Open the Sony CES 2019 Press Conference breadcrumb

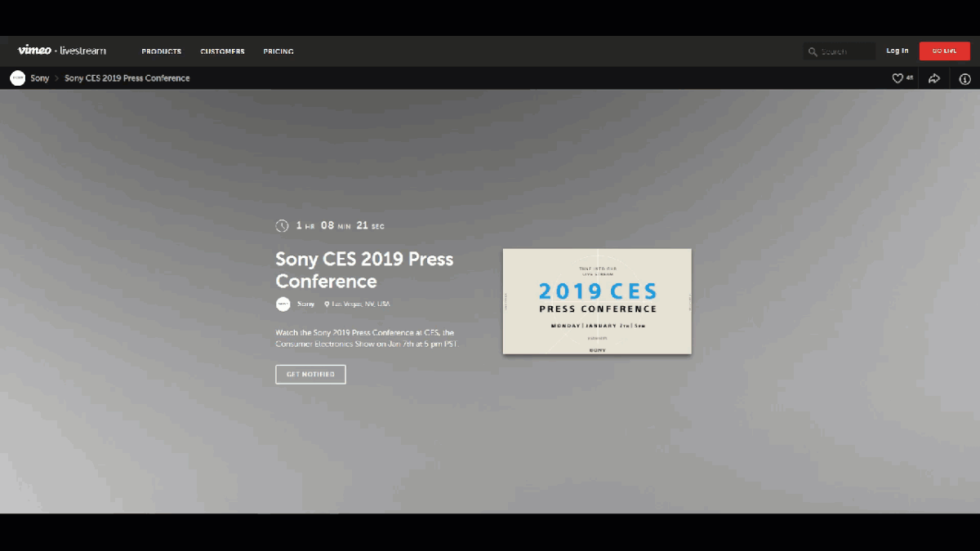tap(127, 78)
